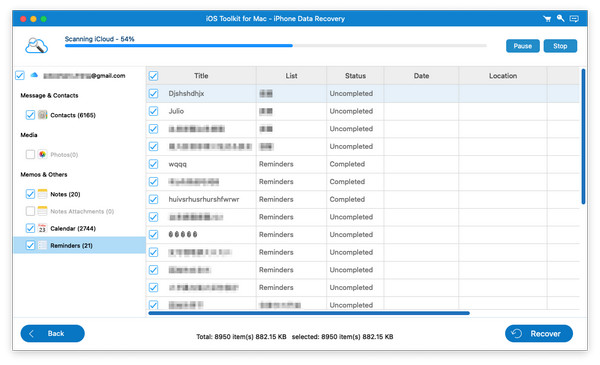This screenshot has height=365, width=600.
Task: Click the shopping cart icon in title bar
Action: 547,18
